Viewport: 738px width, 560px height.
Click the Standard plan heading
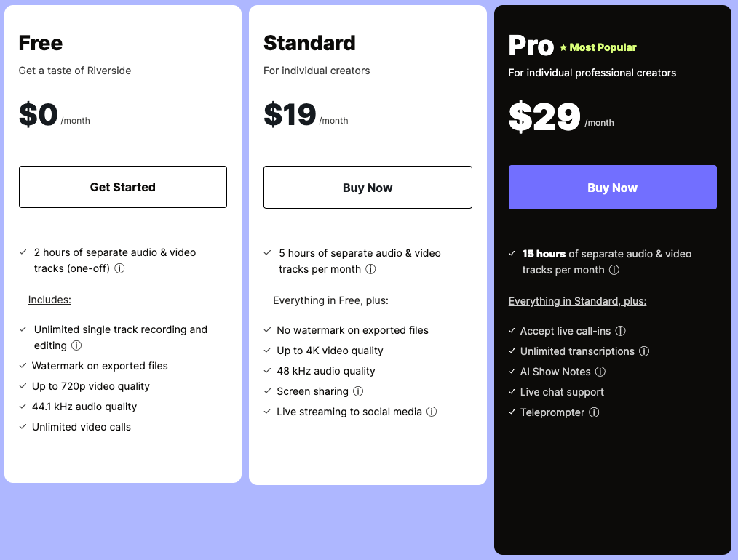pyautogui.click(x=309, y=43)
